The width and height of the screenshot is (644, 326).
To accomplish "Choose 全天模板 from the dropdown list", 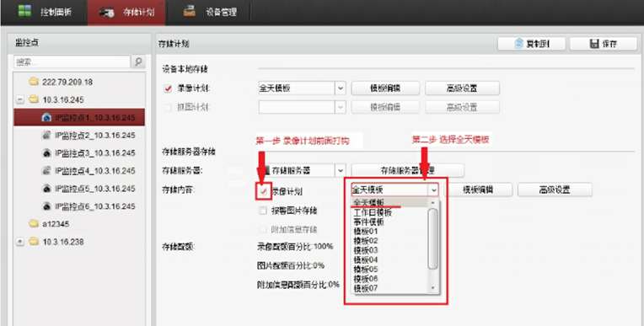I will pyautogui.click(x=389, y=203).
